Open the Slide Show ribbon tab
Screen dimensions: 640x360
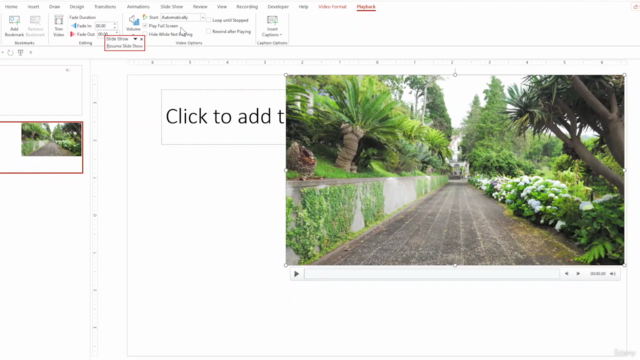point(171,7)
